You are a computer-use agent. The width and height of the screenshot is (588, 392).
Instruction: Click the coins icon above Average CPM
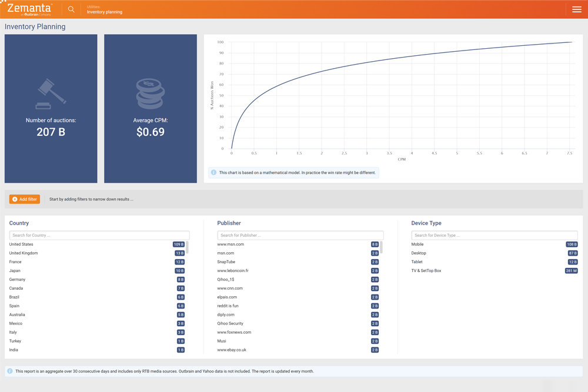[x=150, y=94]
